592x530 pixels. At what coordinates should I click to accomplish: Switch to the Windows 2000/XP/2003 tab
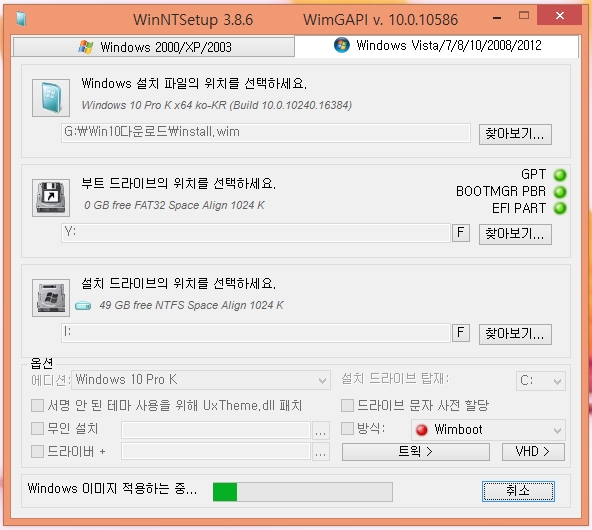154,47
